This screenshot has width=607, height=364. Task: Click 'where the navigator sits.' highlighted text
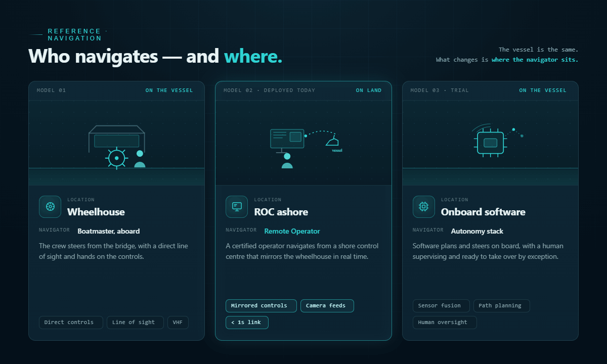pos(535,60)
